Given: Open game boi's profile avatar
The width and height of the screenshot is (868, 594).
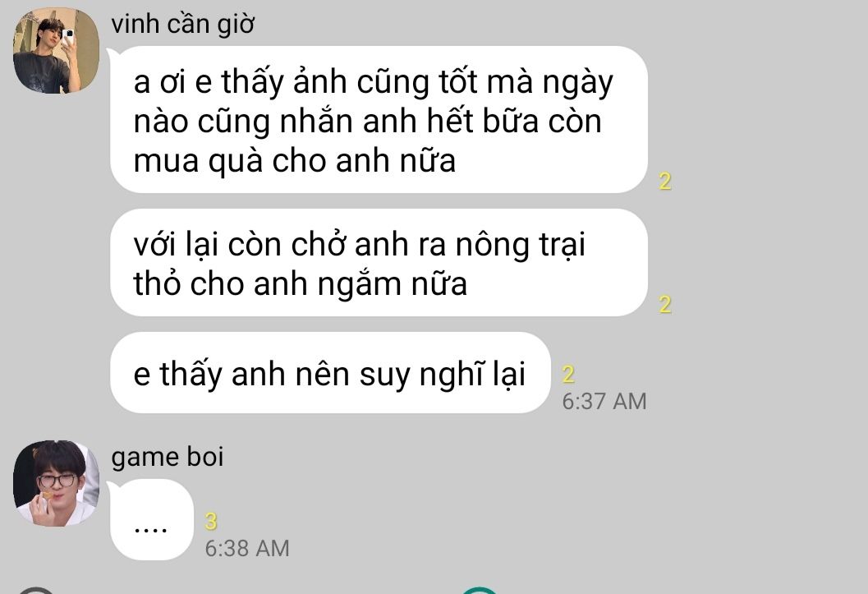Looking at the screenshot, I should point(56,483).
